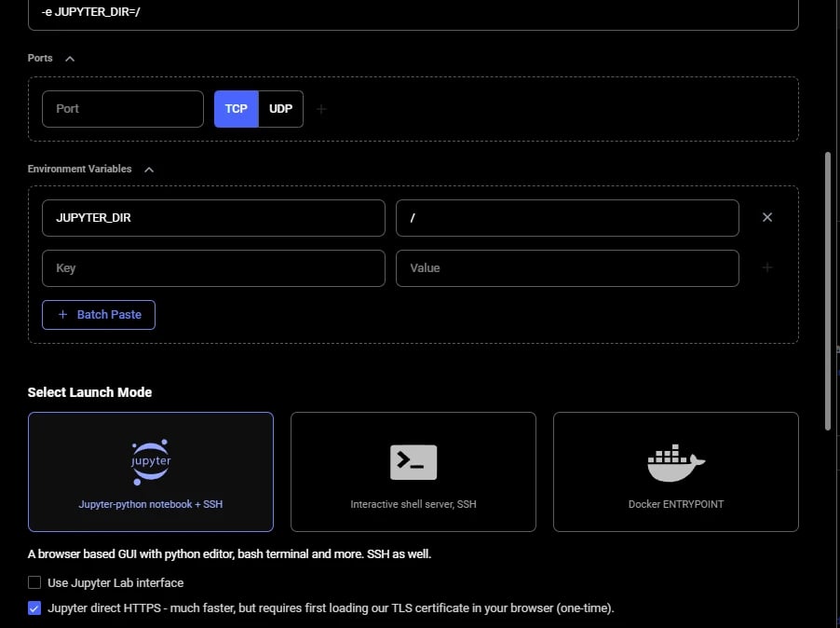Edit the JUPYTER_DIR value field containing /
The width and height of the screenshot is (840, 628).
[567, 217]
